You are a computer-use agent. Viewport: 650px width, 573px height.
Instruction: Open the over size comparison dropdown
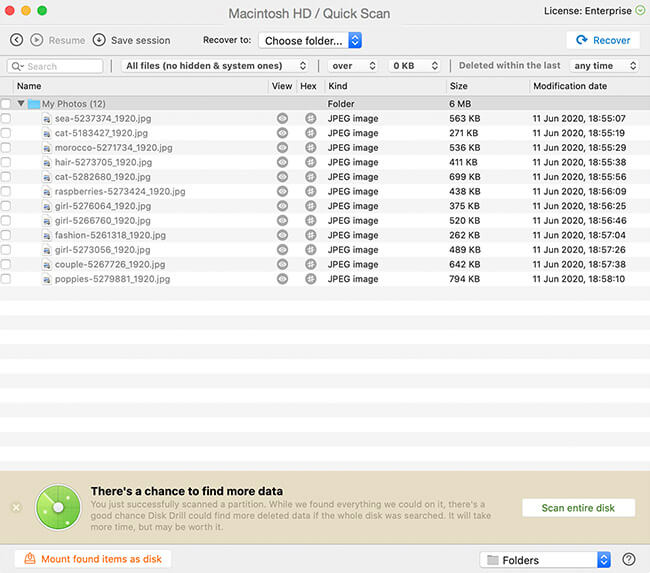coord(353,66)
